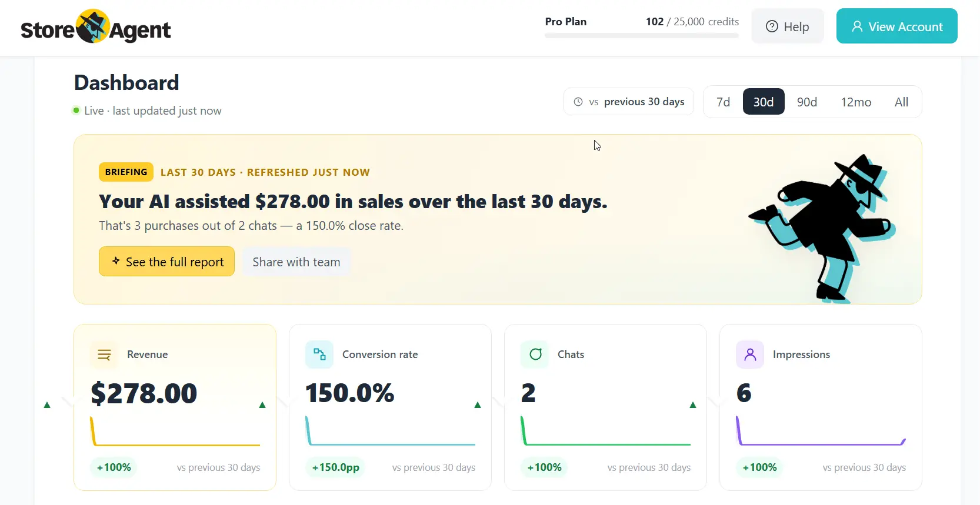The image size is (980, 505).
Task: Click the 150.0% conversion rate value
Action: point(350,393)
